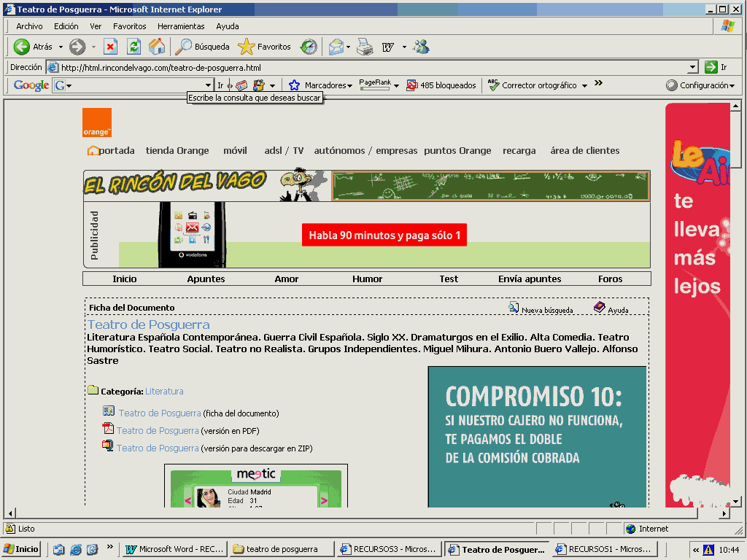The height and width of the screenshot is (560, 747).
Task: Switch to teatro de posguerra folder taskbar
Action: (x=281, y=549)
